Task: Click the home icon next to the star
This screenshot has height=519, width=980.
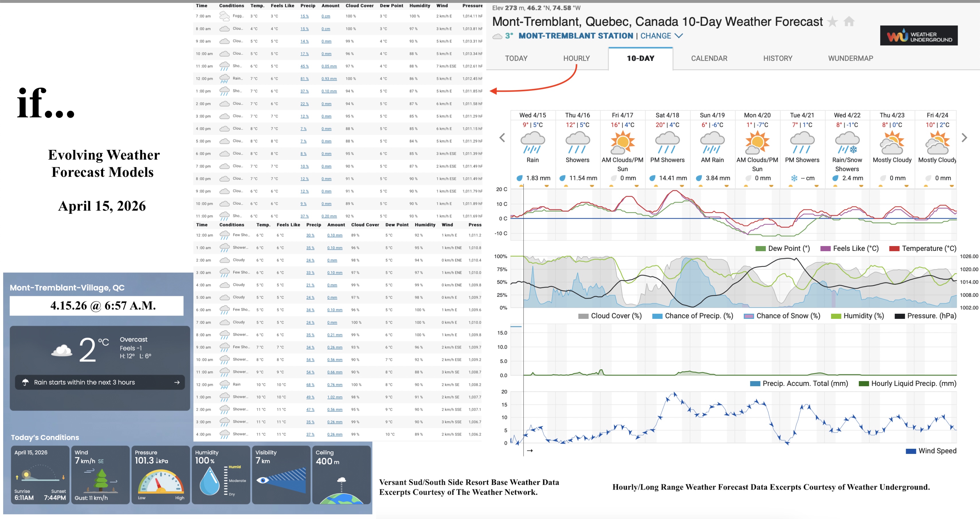Action: (849, 22)
